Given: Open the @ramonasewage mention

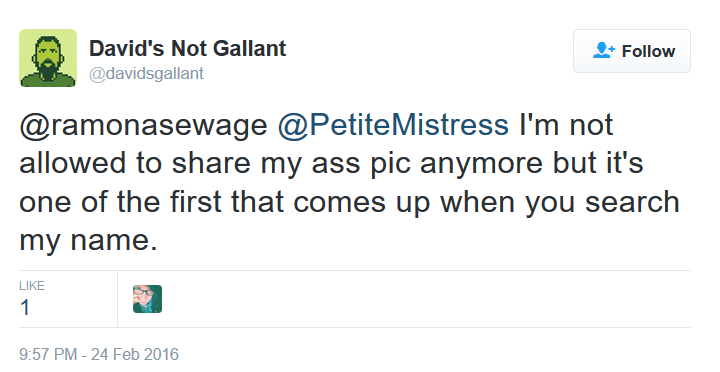Looking at the screenshot, I should [143, 125].
